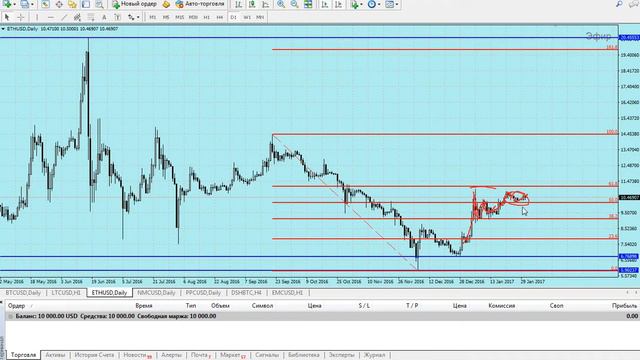Image resolution: width=640 pixels, height=360 pixels.
Task: Switch to line chart type
Action: 265,4
